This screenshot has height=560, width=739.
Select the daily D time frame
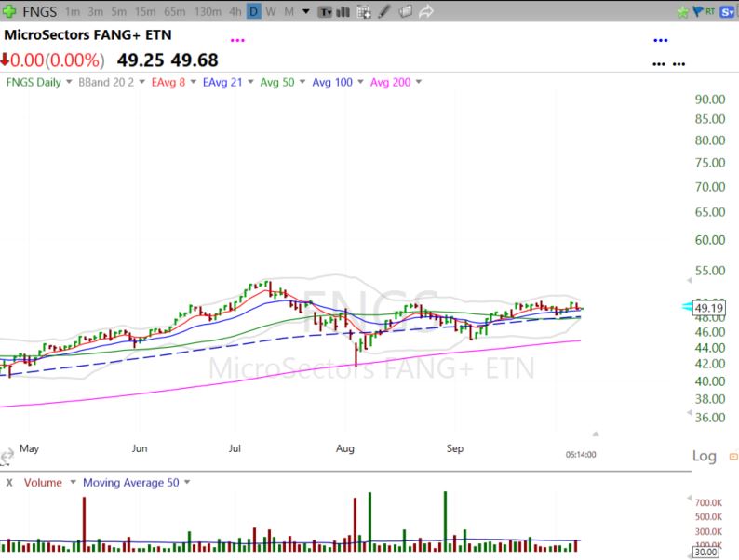[x=253, y=12]
